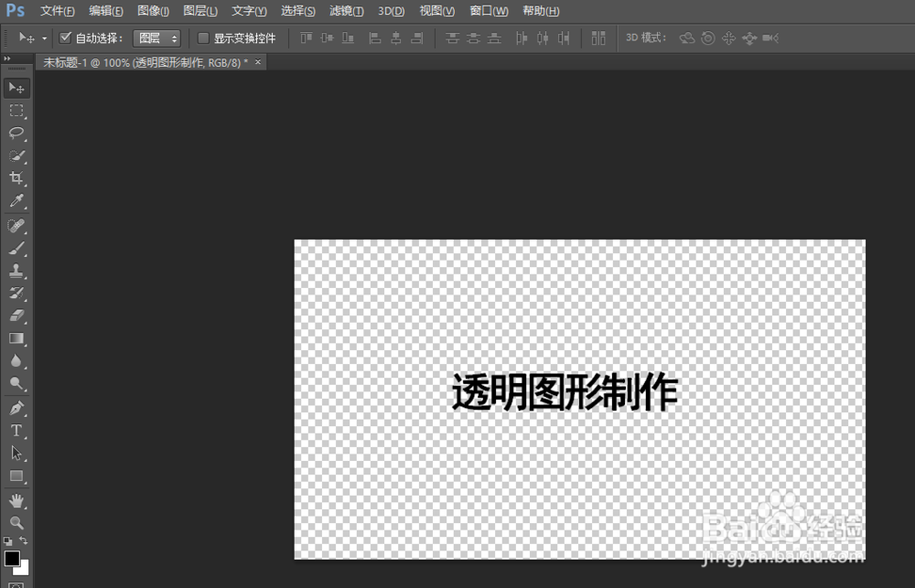
Task: Click the align top edges icon
Action: point(307,37)
